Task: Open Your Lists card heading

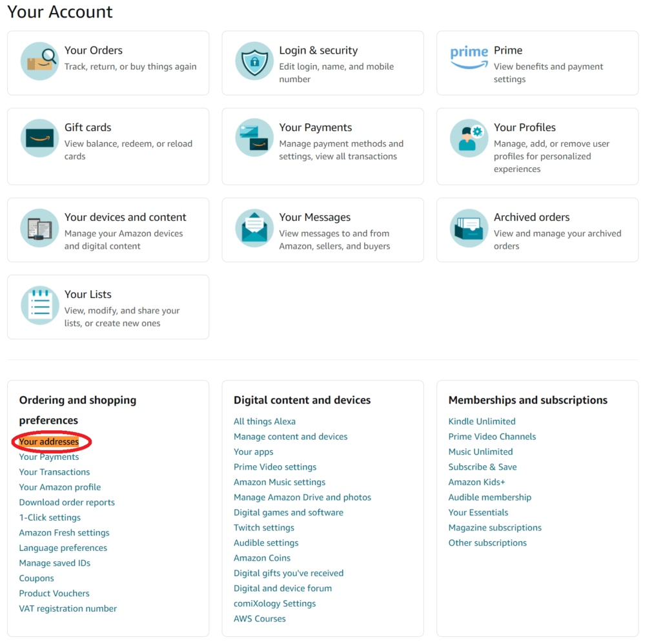Action: (88, 295)
